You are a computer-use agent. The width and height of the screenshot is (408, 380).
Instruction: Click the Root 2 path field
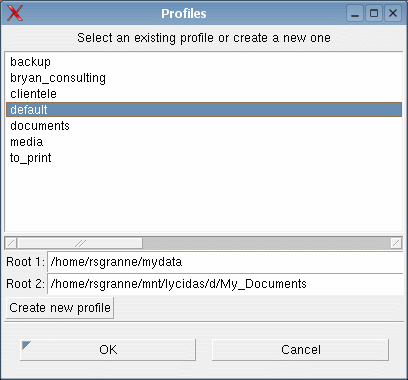pyautogui.click(x=225, y=284)
